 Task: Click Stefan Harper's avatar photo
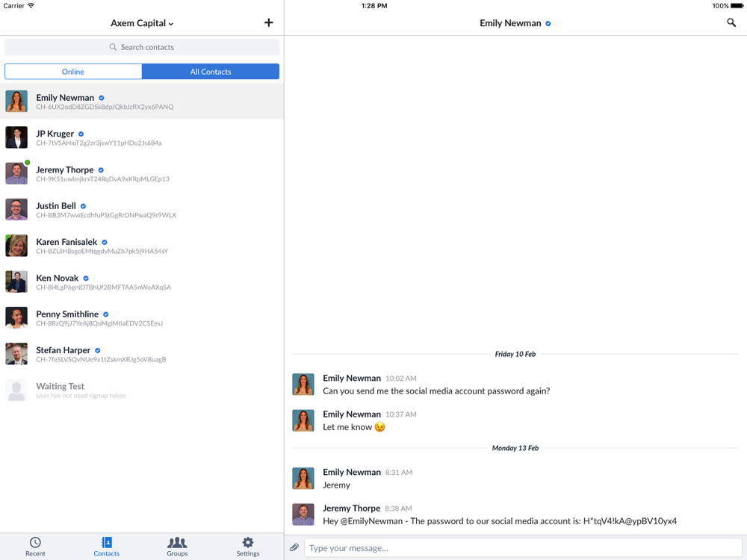(x=16, y=354)
